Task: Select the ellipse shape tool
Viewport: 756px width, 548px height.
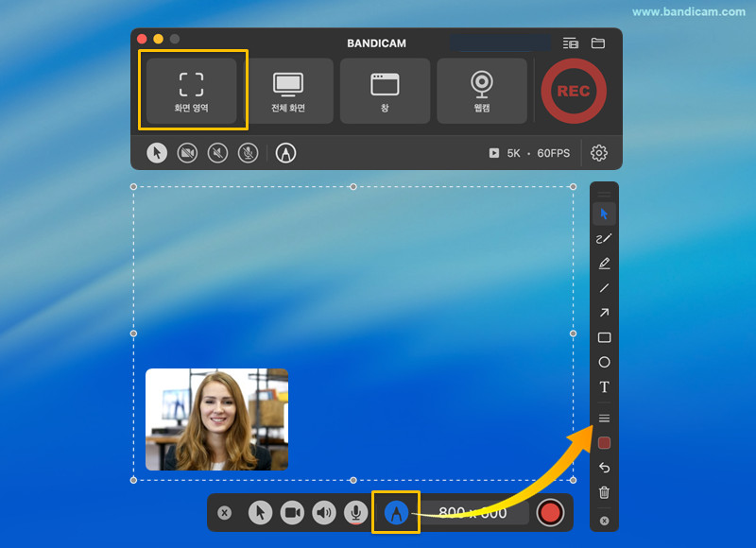Action: 604,362
